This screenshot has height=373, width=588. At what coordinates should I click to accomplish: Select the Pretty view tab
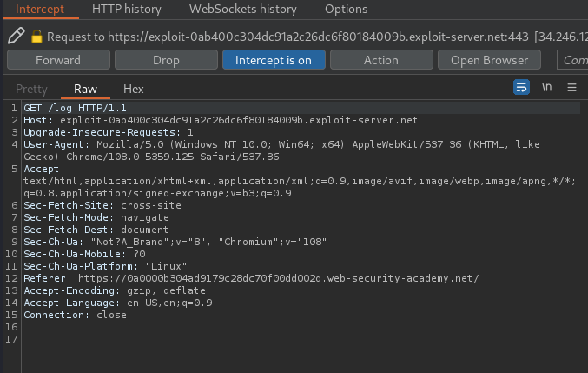tap(31, 89)
